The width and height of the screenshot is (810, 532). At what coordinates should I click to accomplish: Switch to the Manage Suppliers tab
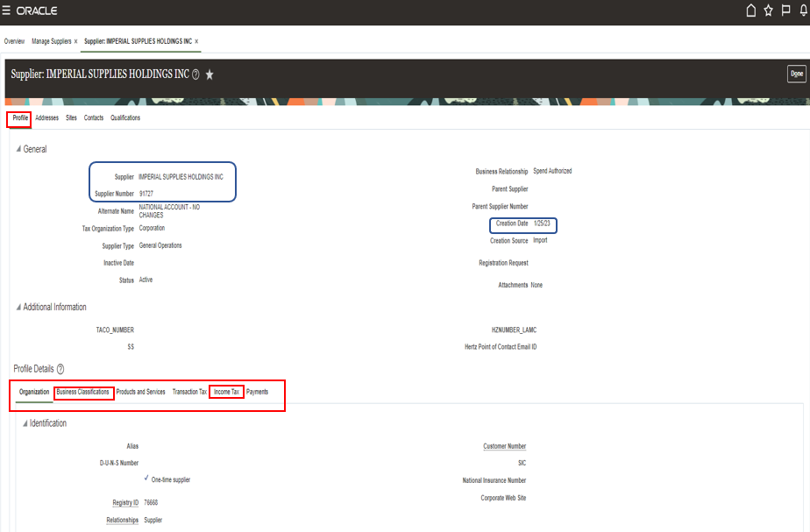(52, 41)
